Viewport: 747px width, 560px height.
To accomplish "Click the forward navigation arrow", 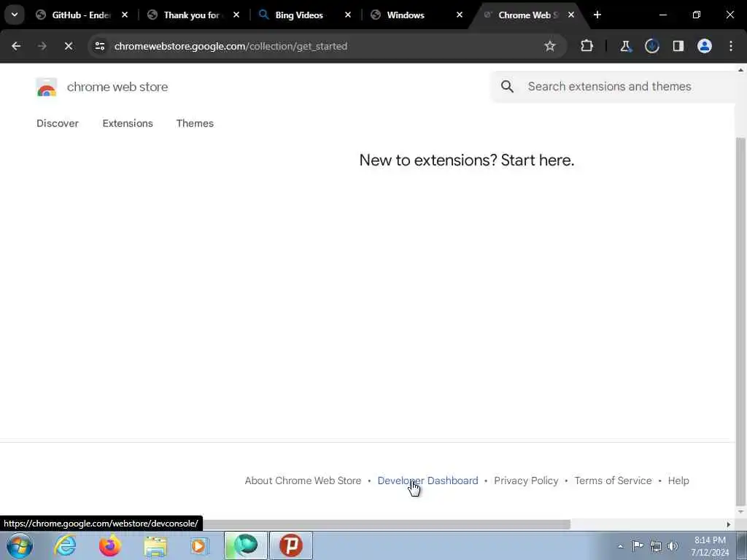I will coord(42,46).
